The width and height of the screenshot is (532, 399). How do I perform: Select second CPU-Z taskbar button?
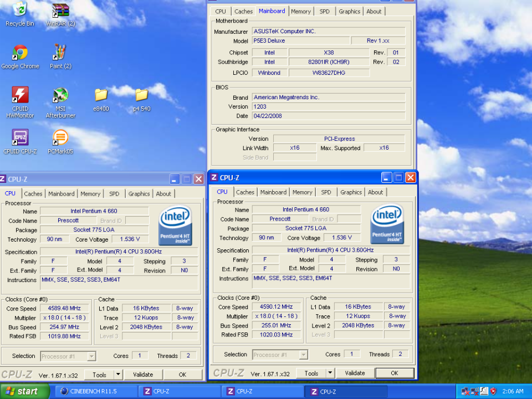coord(263,391)
